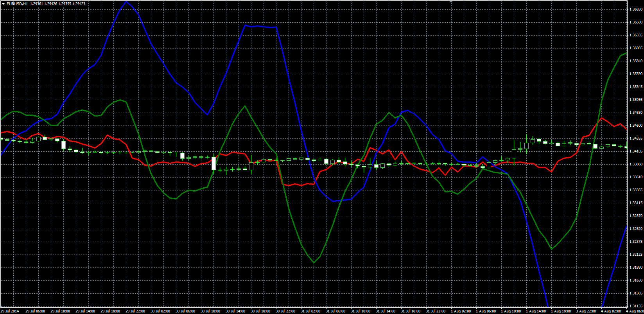Click the 1 Aug 18:00 time axis label

tap(561, 311)
